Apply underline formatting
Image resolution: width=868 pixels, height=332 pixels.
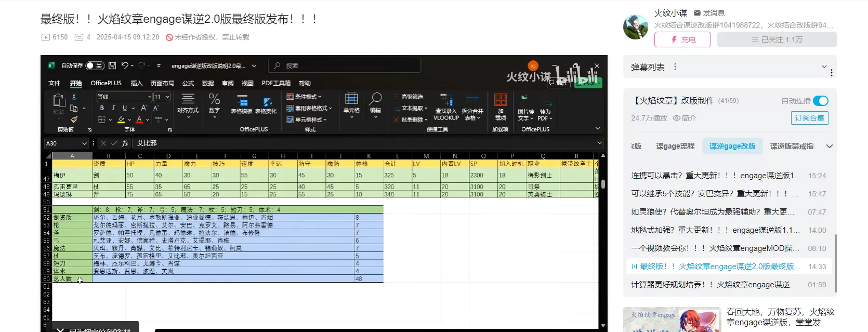tap(125, 108)
